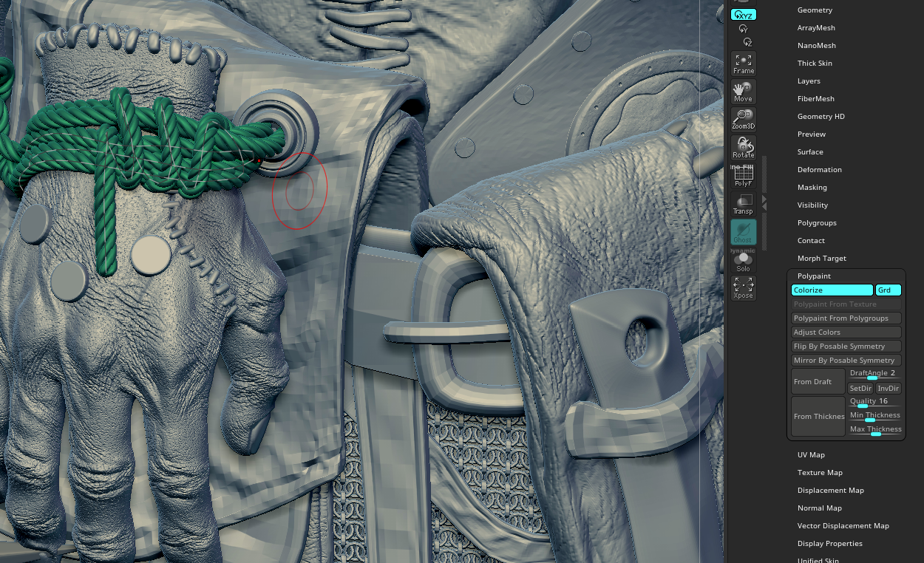
Task: Expand the FiberMesh subpalette
Action: [816, 99]
